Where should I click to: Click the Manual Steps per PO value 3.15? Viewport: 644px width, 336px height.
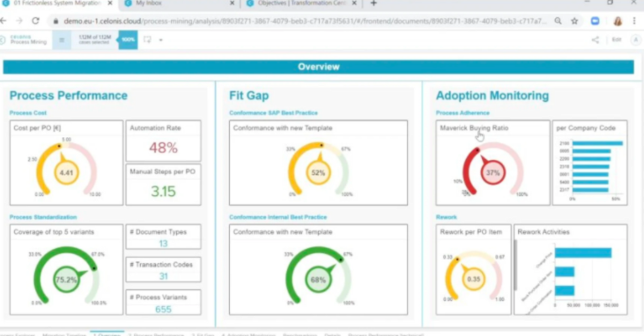tap(163, 192)
